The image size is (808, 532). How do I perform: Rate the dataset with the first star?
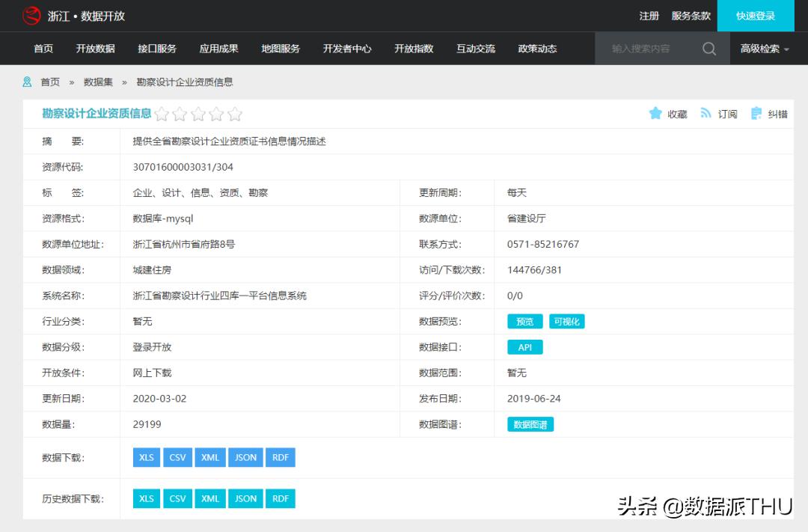click(162, 114)
